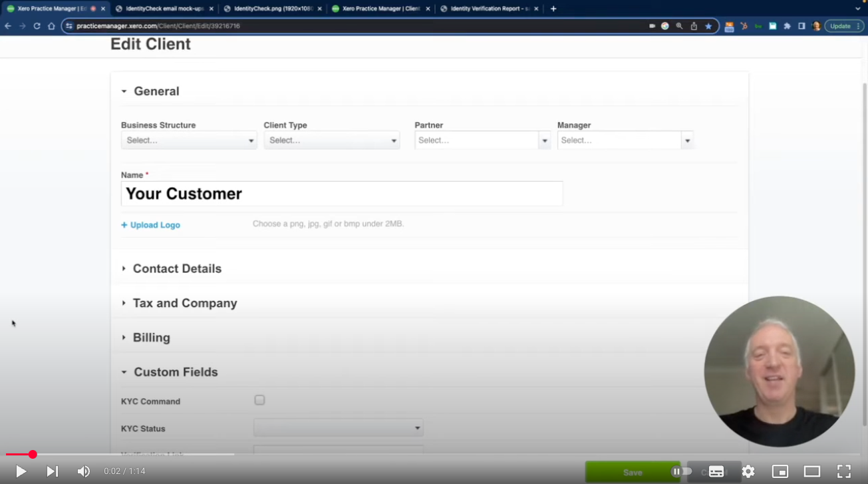Enable miniplayer mode
868x484 pixels.
pos(780,471)
